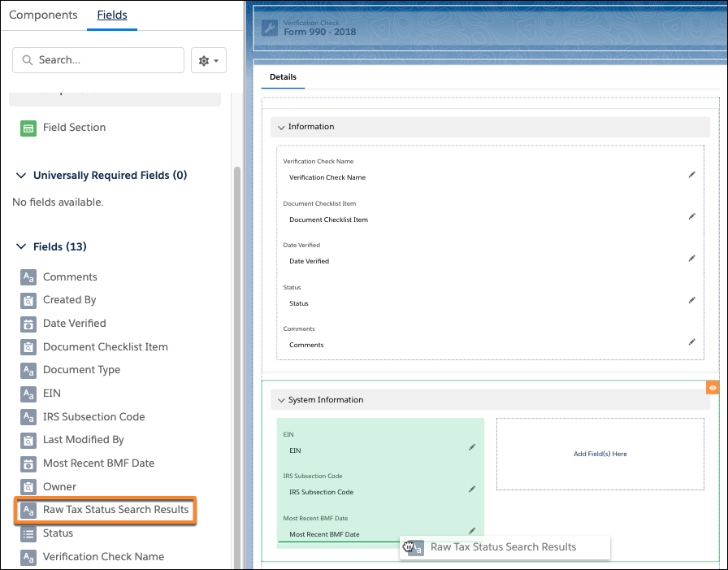
Task: Click the Comments field text icon
Action: click(28, 277)
